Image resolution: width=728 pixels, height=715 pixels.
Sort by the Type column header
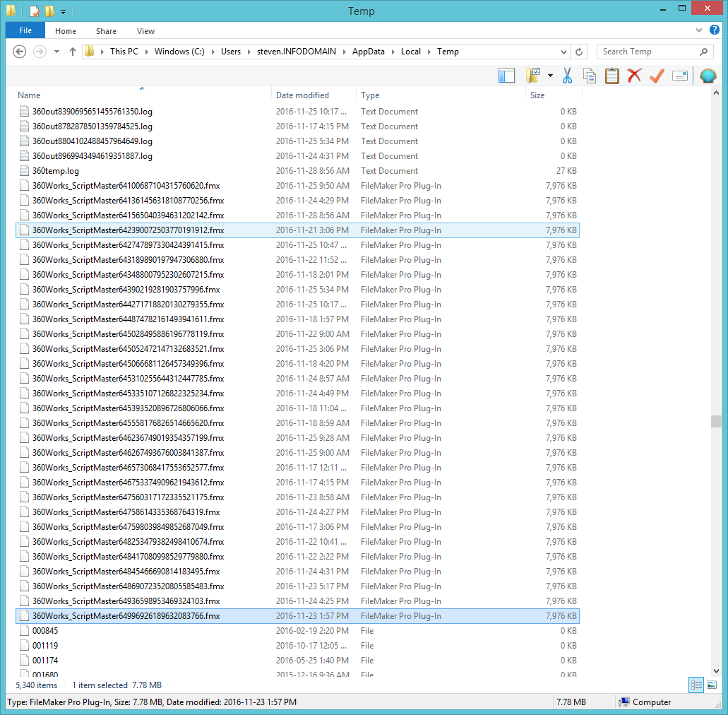370,95
